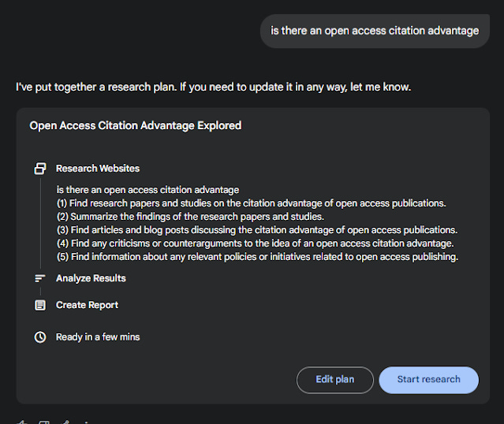Image resolution: width=504 pixels, height=424 pixels.
Task: Select the user prompt message bubble
Action: [375, 32]
